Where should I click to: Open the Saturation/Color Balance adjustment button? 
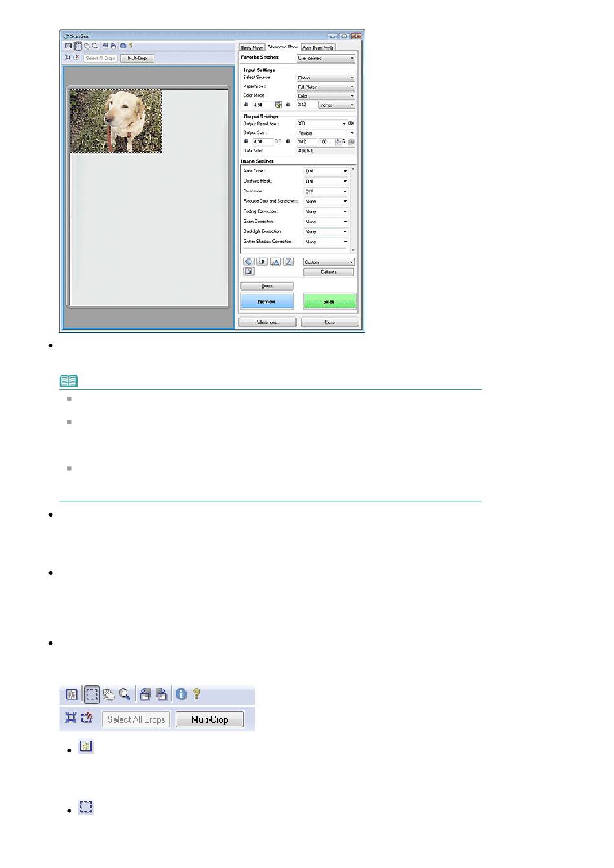click(x=248, y=262)
